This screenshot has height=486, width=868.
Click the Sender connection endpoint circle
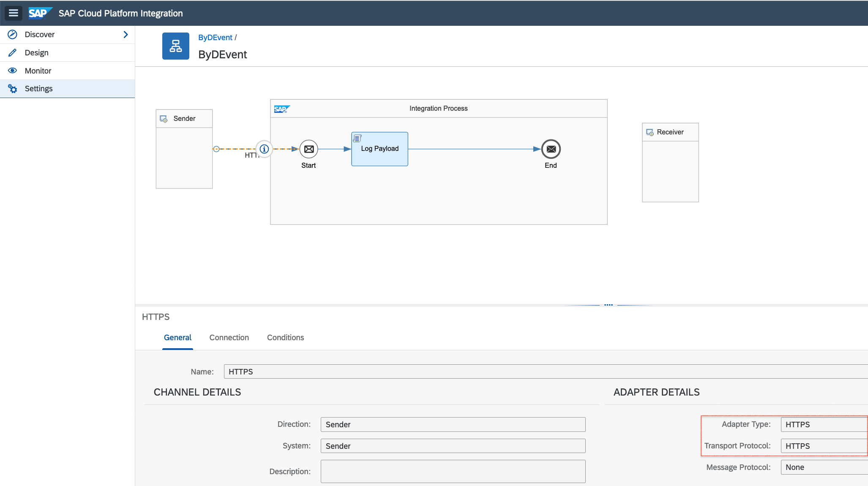(x=216, y=149)
